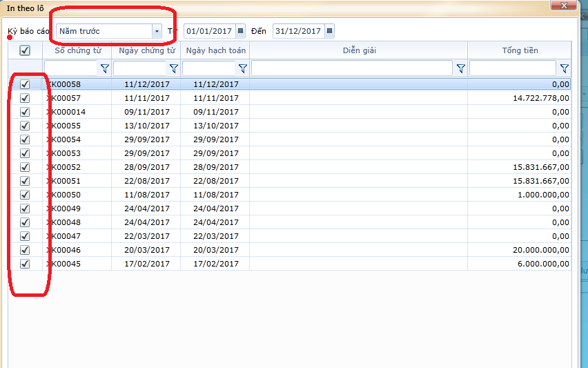Click the Diễn giải column filter icon
588x368 pixels.
pyautogui.click(x=461, y=68)
